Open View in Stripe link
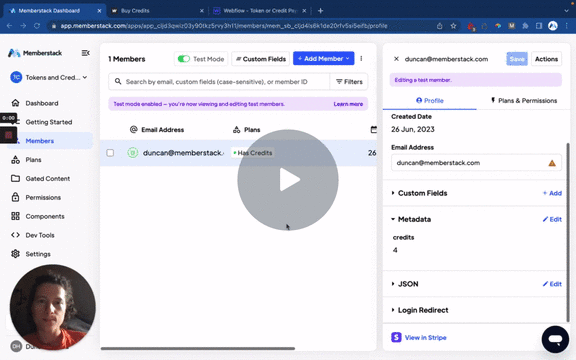Image resolution: width=576 pixels, height=360 pixels. (x=425, y=338)
